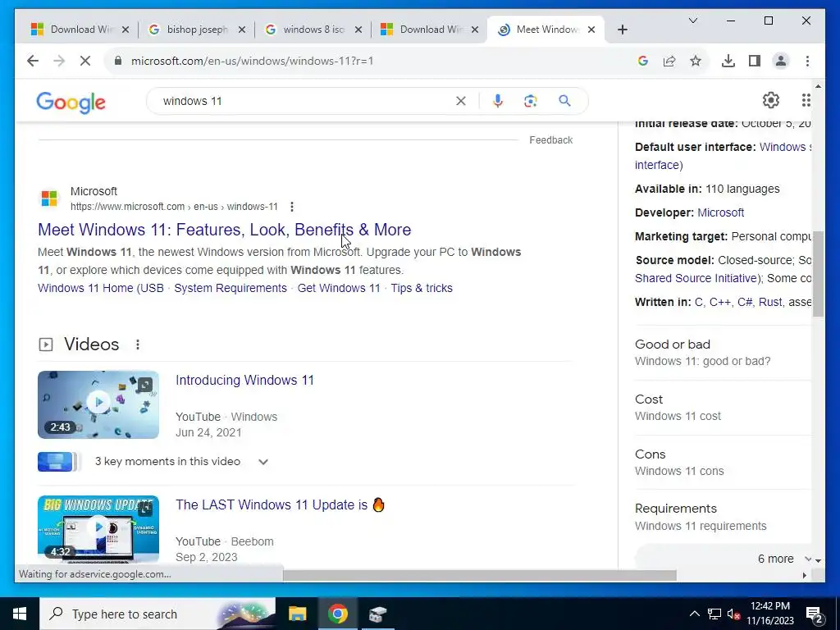Screen dimensions: 840x630
Task: Open the 'Tips & tricks' sitelink
Action: click(422, 288)
